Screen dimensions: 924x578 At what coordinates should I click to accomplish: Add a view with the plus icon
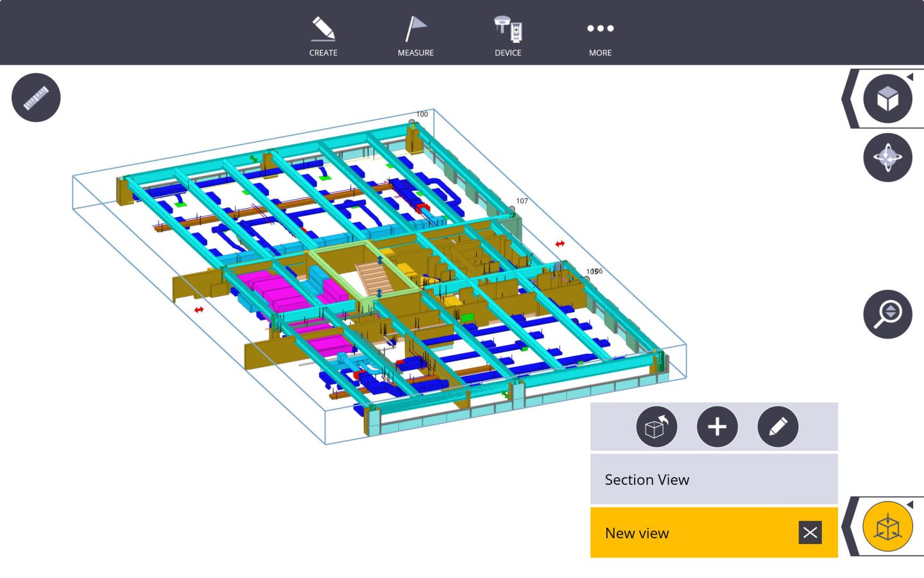(717, 426)
